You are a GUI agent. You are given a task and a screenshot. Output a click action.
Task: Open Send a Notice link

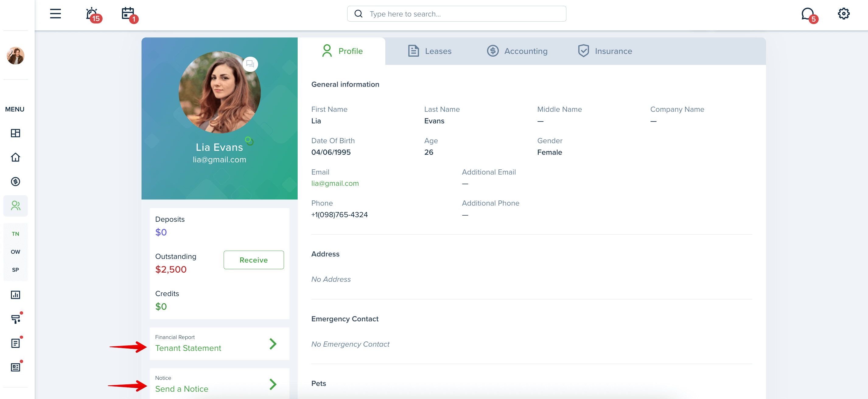[x=182, y=389]
